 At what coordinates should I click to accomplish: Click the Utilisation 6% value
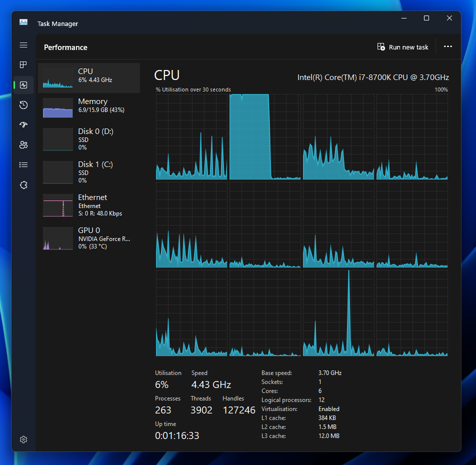pos(162,385)
